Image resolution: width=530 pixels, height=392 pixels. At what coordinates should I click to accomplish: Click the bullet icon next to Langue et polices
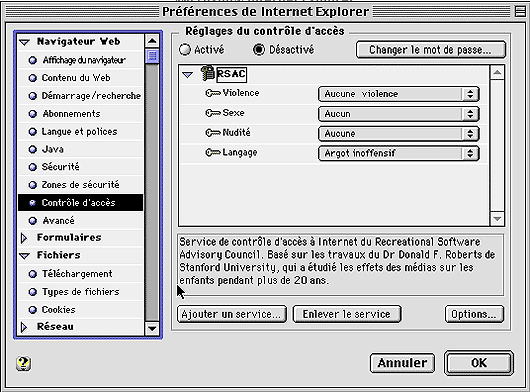[33, 131]
